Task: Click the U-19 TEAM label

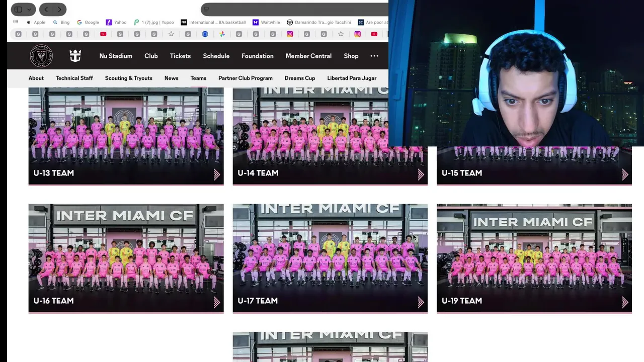Action: tap(461, 301)
